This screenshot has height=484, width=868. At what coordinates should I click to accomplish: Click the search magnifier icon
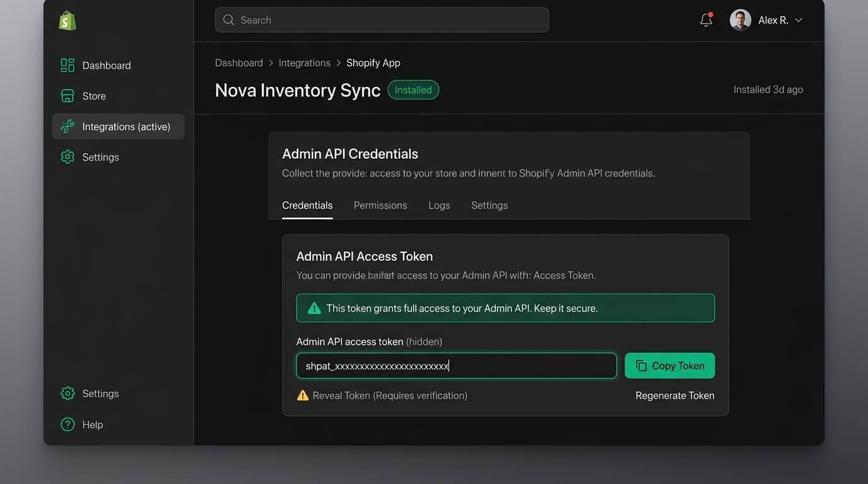229,20
